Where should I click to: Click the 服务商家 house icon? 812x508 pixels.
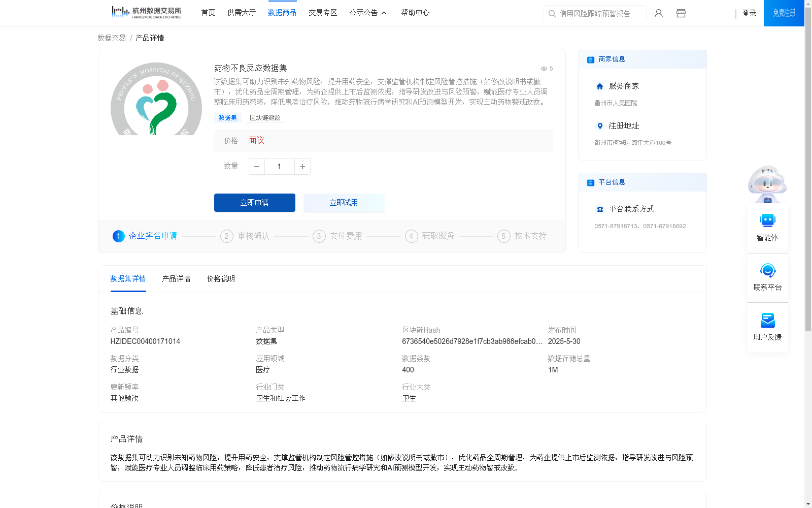[600, 86]
